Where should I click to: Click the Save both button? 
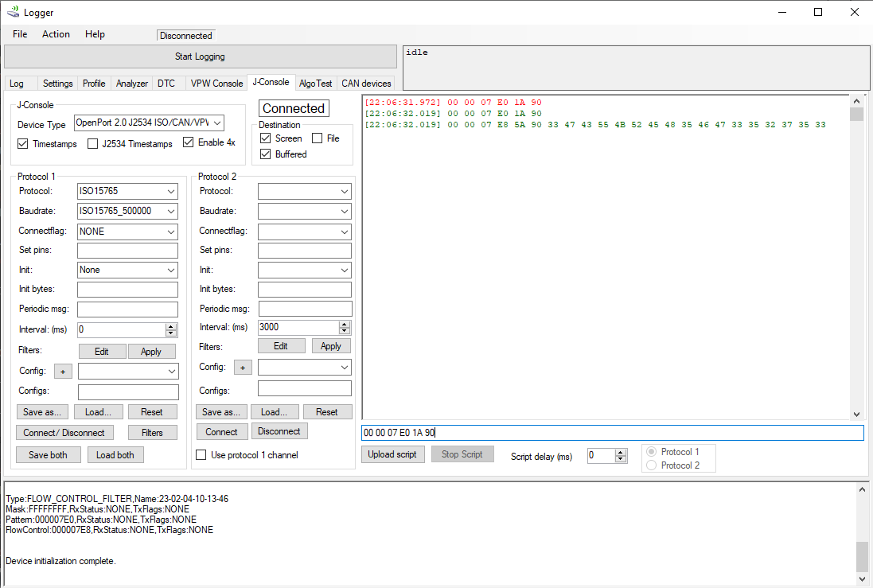[x=48, y=455]
